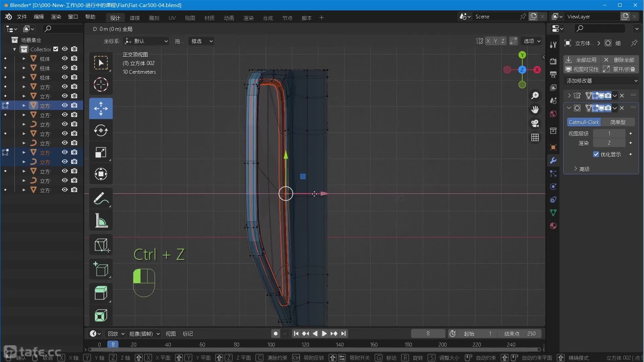The image size is (644, 362).
Task: Choose the Scale tool
Action: 101,153
